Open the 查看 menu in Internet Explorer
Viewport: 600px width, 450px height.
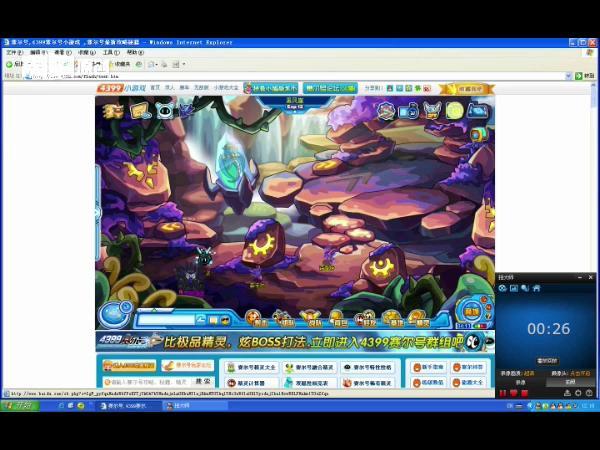(x=62, y=52)
